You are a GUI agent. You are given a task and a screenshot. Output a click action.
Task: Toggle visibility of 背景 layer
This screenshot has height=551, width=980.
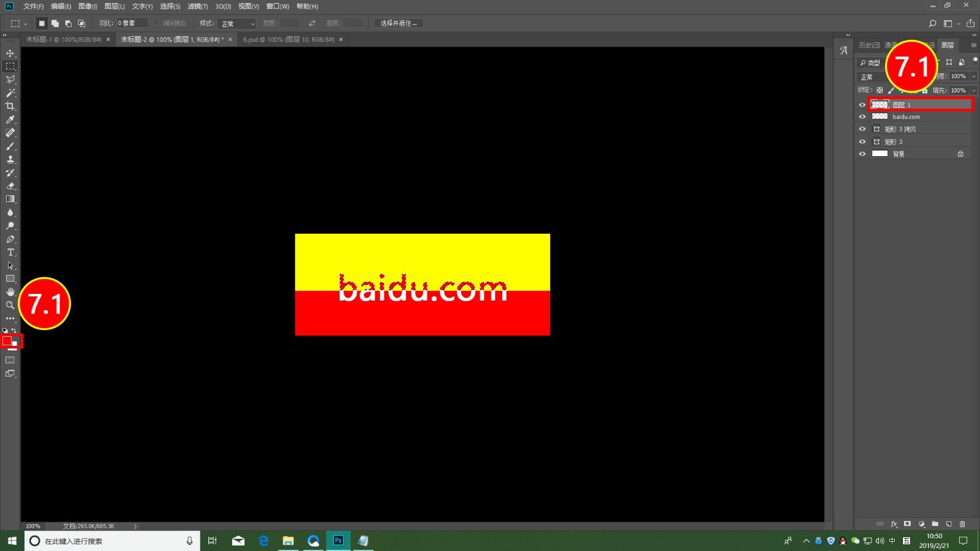[862, 154]
